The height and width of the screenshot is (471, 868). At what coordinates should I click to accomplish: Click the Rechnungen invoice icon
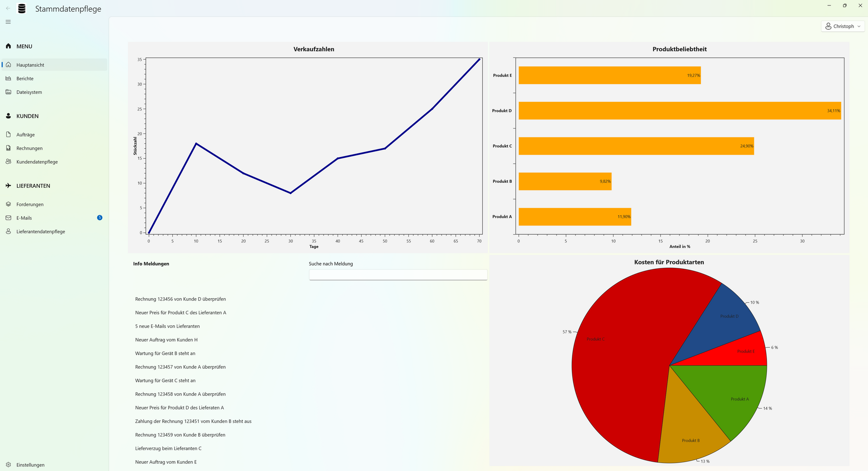(x=8, y=148)
